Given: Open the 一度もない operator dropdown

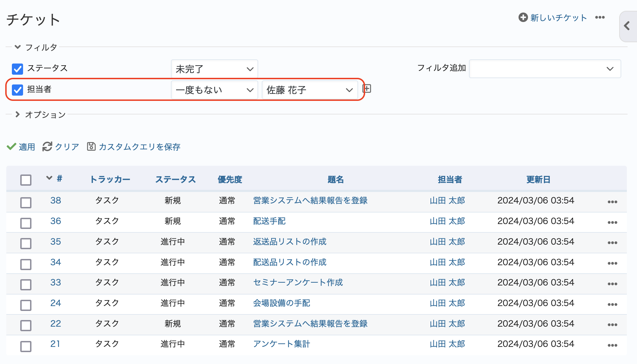Looking at the screenshot, I should pos(214,90).
